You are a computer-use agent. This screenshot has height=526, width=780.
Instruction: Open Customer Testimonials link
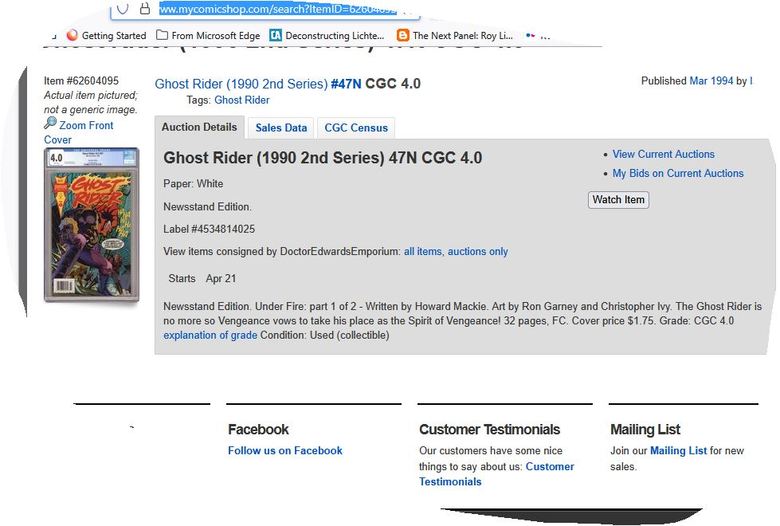tap(496, 474)
